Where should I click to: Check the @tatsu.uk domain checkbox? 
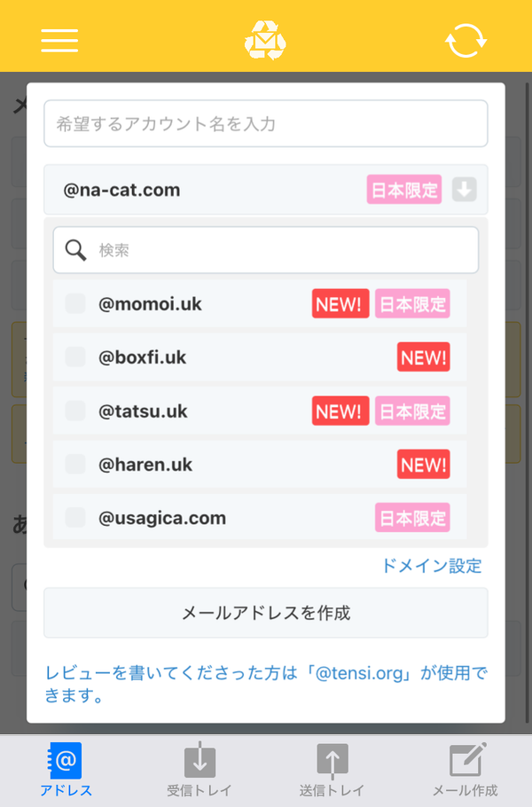75,411
